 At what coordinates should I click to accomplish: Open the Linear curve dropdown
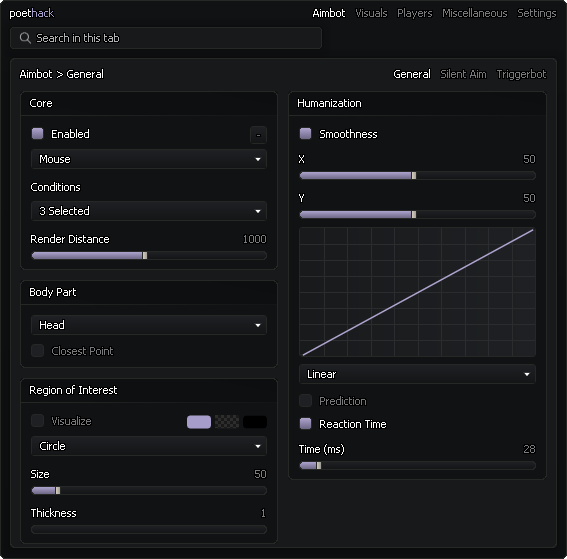pos(417,374)
